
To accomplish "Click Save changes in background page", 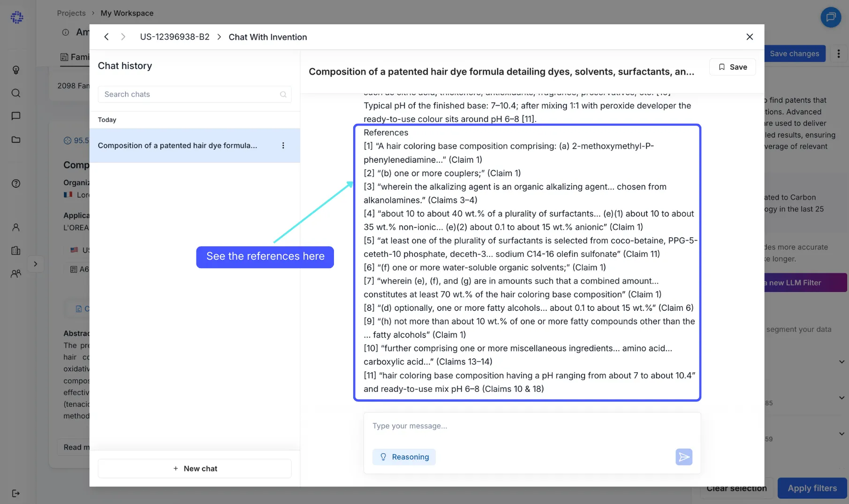I will [794, 53].
